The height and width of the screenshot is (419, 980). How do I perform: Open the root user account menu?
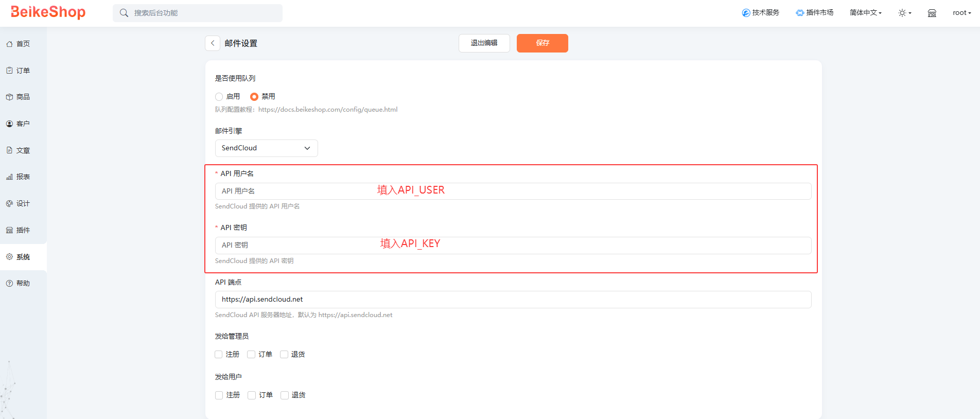[x=961, y=13]
